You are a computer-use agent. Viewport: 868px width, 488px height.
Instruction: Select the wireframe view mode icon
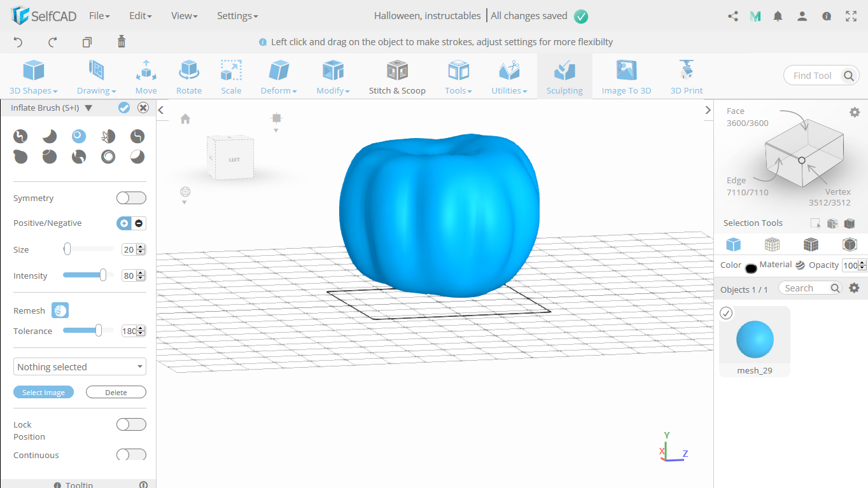772,244
